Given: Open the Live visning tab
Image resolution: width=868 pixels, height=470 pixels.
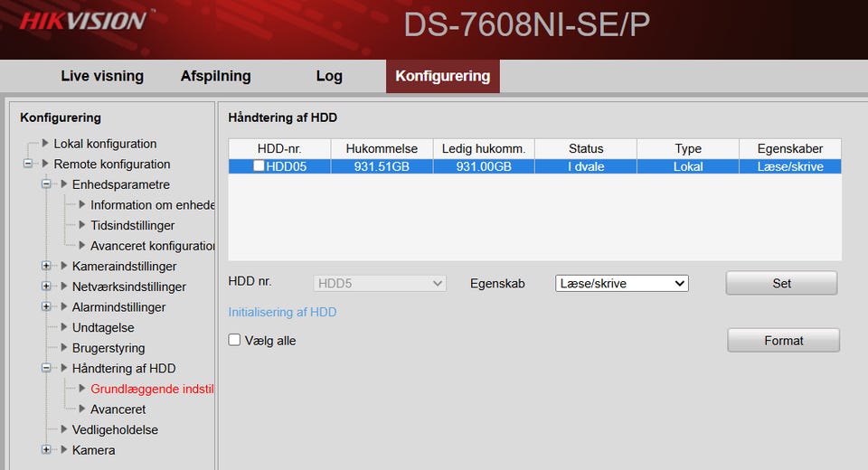Looking at the screenshot, I should pyautogui.click(x=102, y=76).
